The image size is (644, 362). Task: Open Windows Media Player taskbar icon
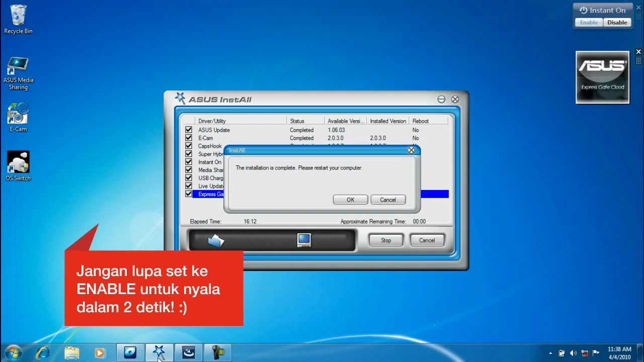(x=99, y=353)
